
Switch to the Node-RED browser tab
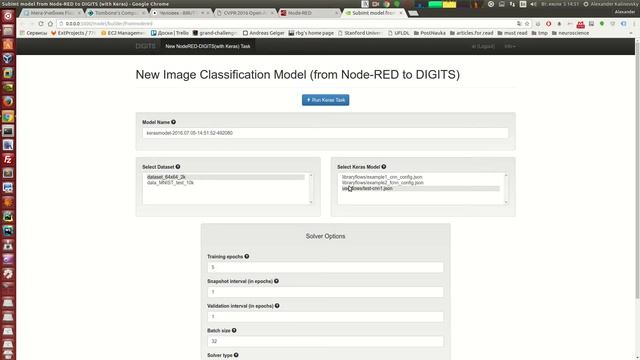tap(308, 13)
